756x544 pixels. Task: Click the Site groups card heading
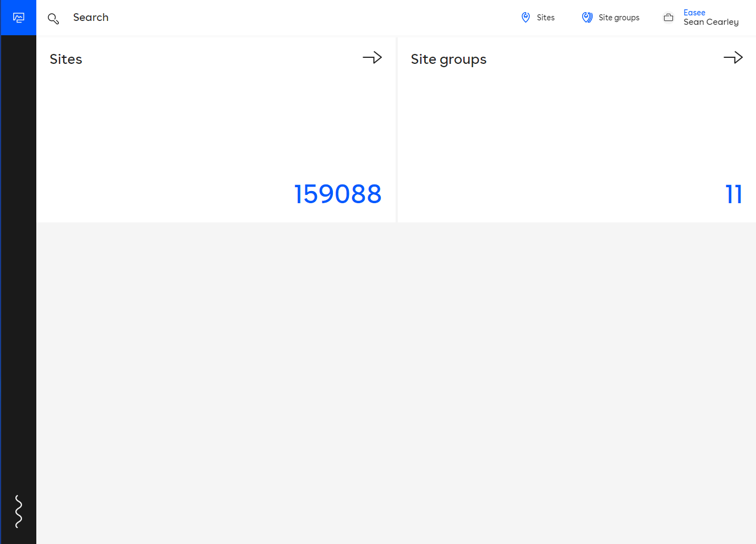pyautogui.click(x=448, y=59)
